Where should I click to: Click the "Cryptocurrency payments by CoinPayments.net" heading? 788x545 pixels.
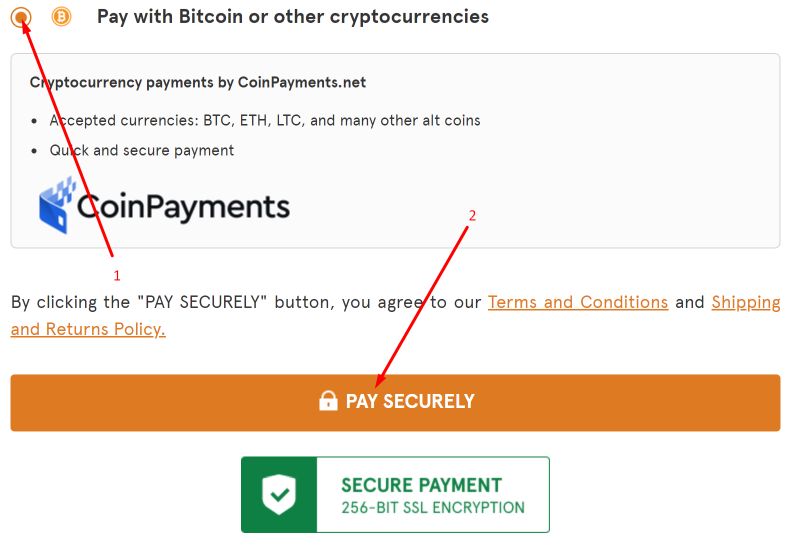pyautogui.click(x=198, y=82)
